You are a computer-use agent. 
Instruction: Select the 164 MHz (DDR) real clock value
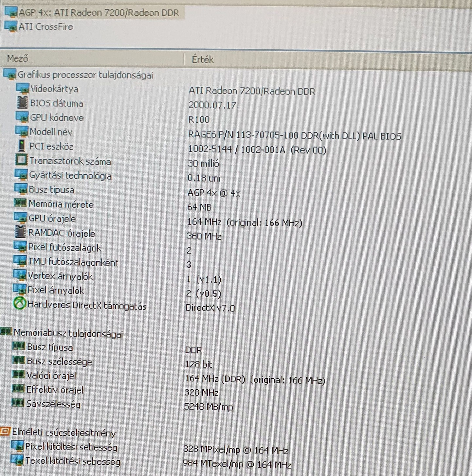[x=255, y=380]
